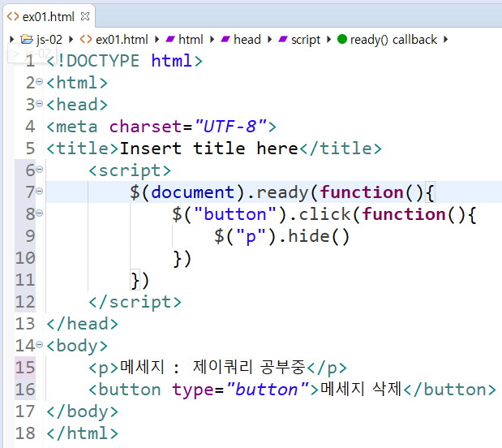
Task: Collapse the html fold on line 2
Action: [40, 82]
